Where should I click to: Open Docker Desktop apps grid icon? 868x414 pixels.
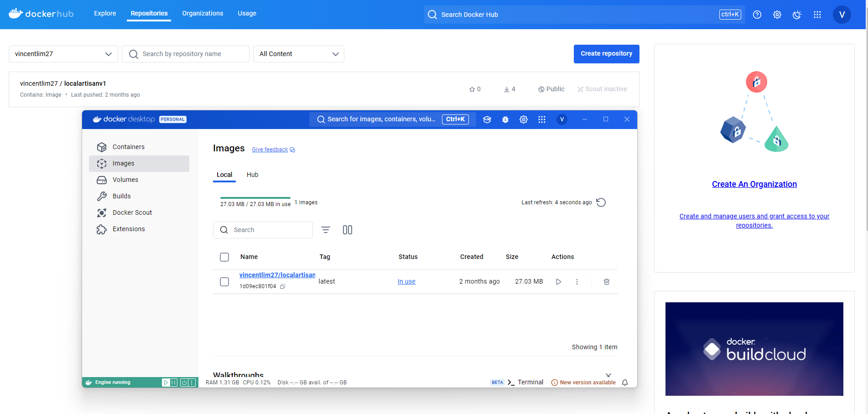(x=542, y=119)
